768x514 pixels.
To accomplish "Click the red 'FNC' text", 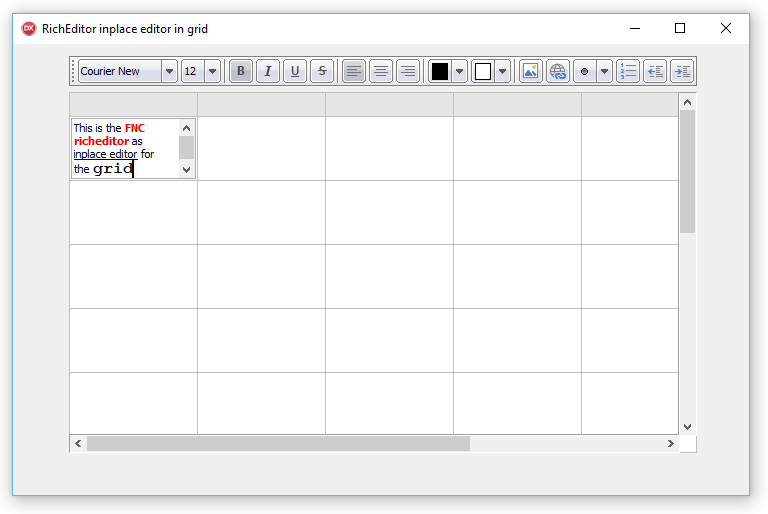I will click(135, 128).
